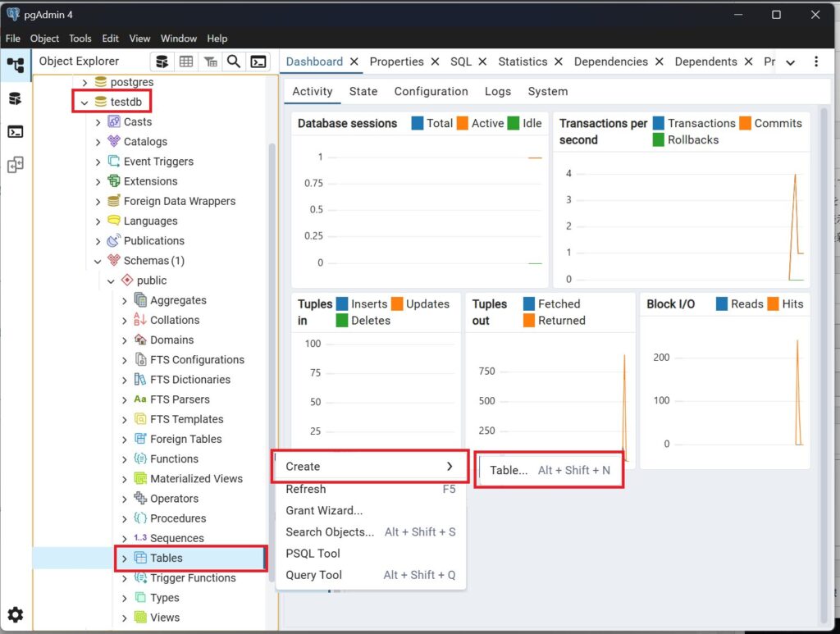Click the Languages node icon
Image resolution: width=840 pixels, height=634 pixels.
pyautogui.click(x=113, y=221)
